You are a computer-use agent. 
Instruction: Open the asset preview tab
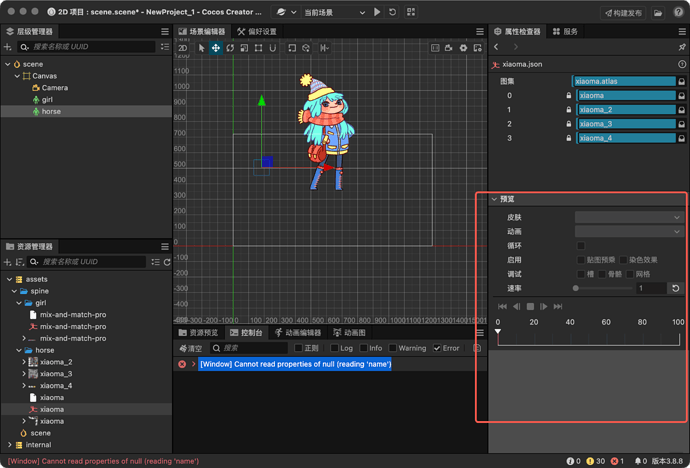point(198,333)
